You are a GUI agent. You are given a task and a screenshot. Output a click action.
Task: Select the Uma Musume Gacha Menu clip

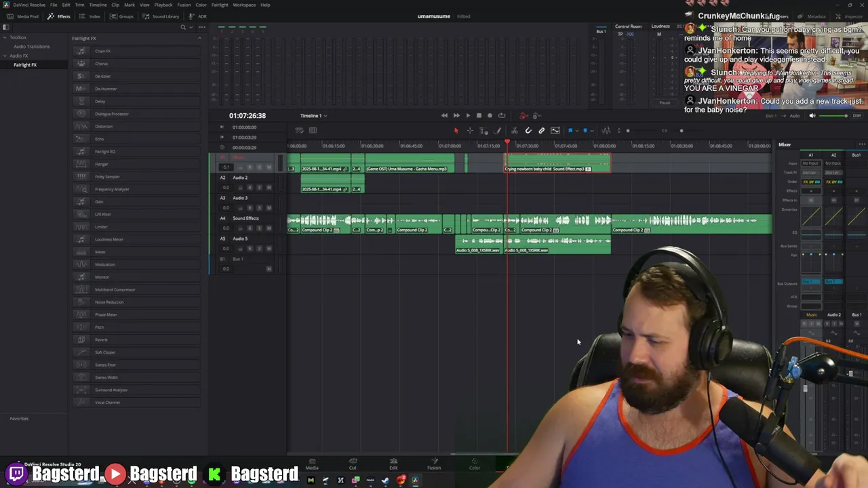[410, 163]
